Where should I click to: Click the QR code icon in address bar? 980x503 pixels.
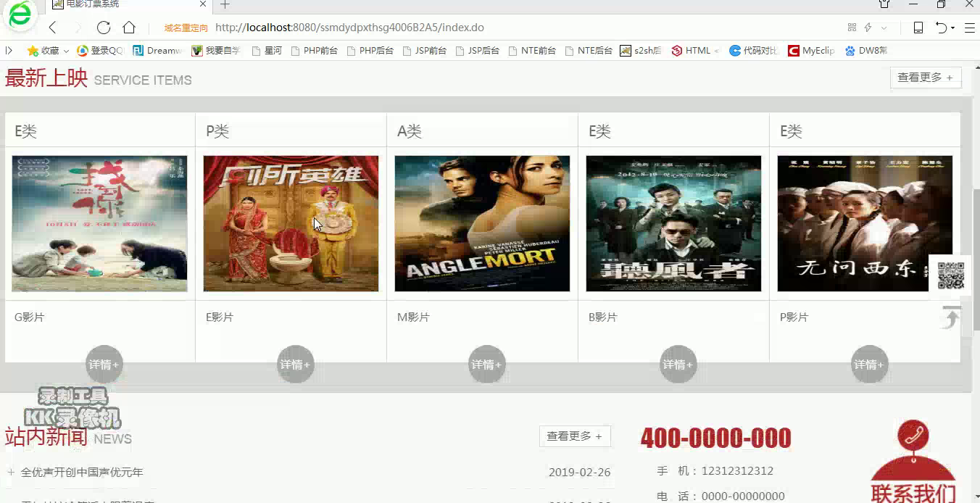click(852, 28)
